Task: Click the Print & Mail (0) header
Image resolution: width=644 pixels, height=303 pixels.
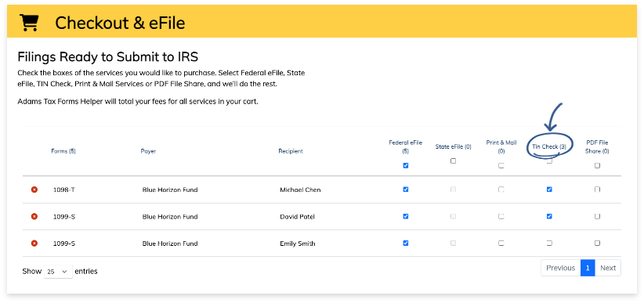Action: pos(501,147)
